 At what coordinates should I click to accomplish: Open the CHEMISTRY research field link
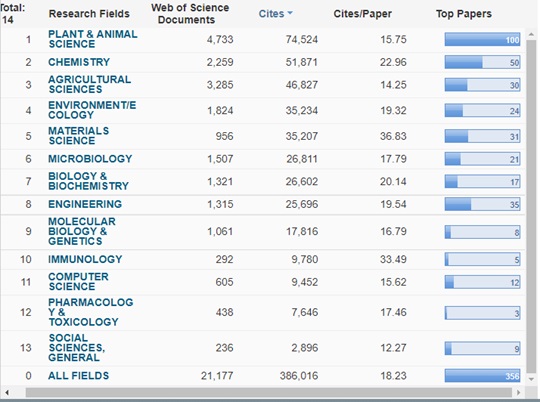(79, 62)
